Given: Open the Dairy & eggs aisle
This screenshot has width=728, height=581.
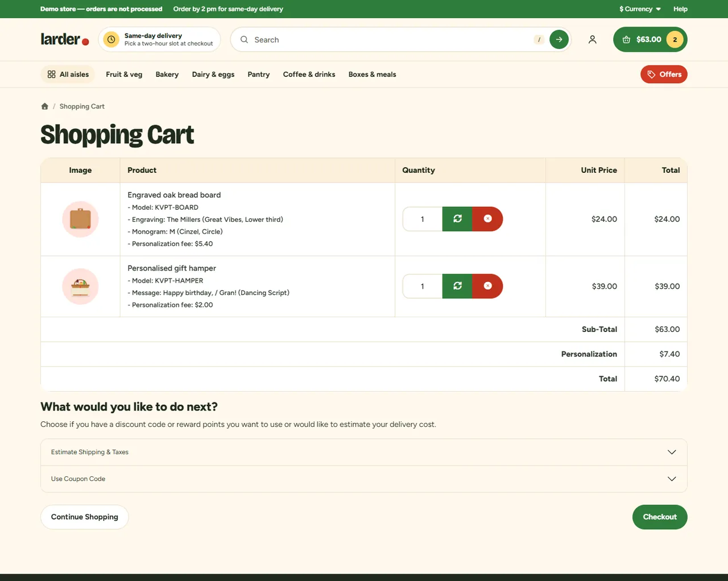Looking at the screenshot, I should [x=213, y=74].
